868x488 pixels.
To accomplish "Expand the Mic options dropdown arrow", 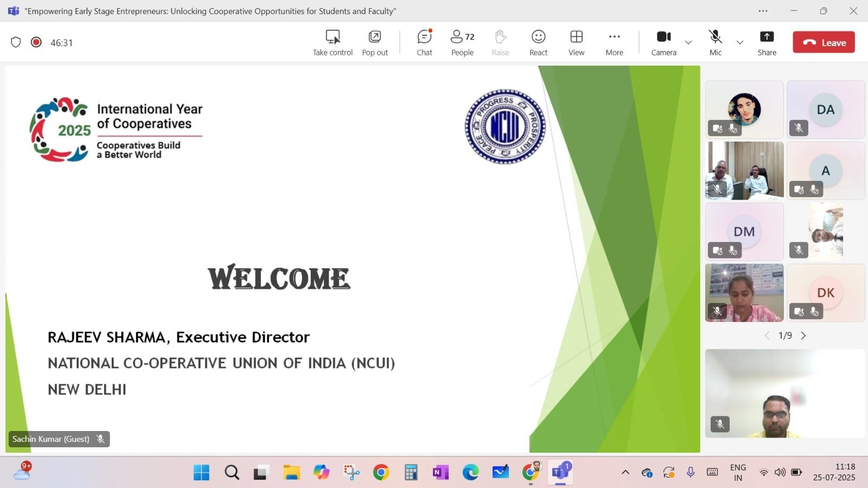I will pos(739,42).
